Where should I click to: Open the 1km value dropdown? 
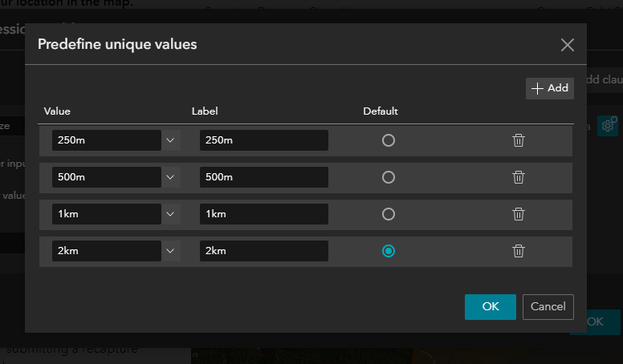point(170,214)
